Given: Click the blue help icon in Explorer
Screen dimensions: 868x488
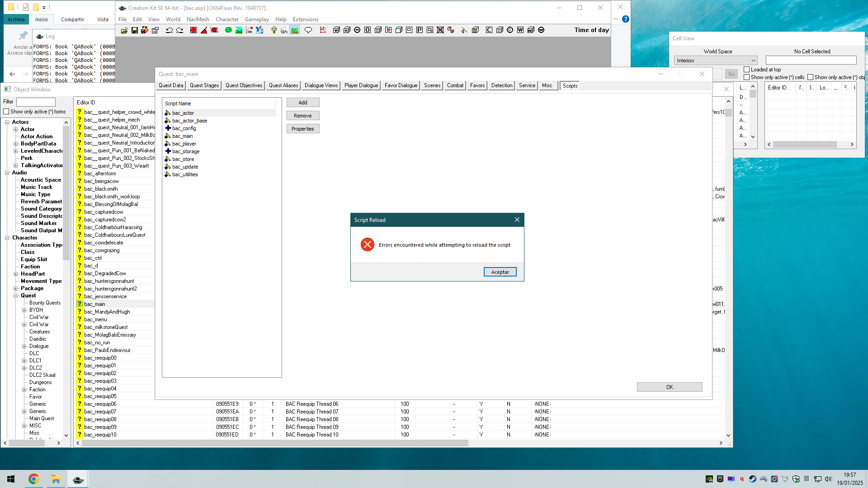Looking at the screenshot, I should [625, 19].
